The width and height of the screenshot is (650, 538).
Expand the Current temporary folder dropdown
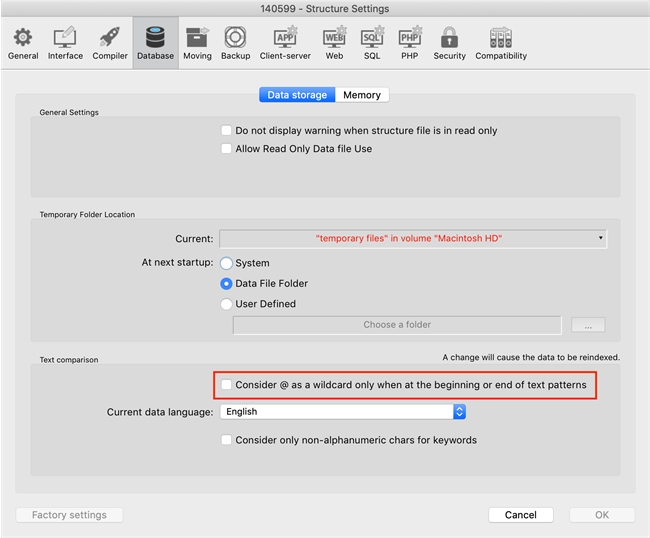tap(413, 239)
